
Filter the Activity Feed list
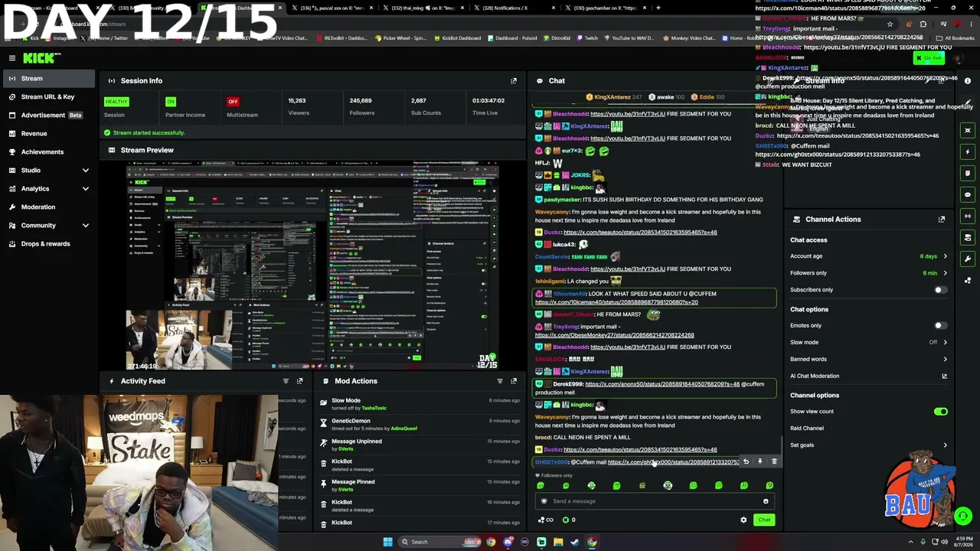(286, 381)
